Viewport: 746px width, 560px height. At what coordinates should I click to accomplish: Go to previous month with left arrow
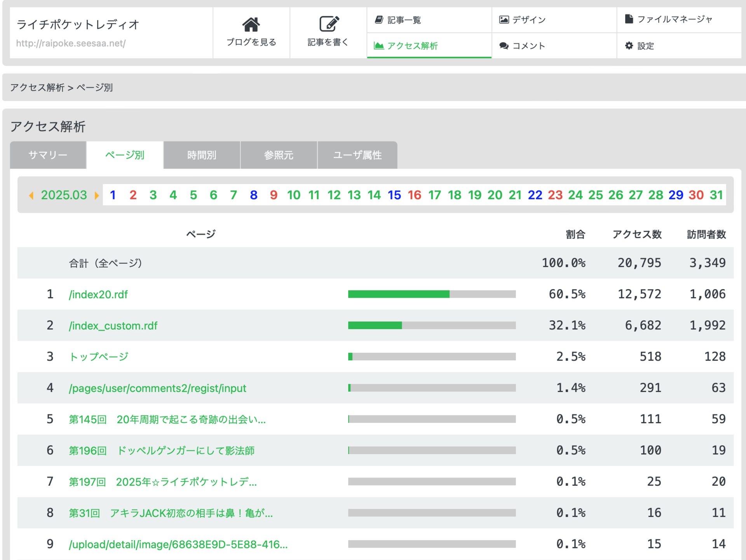[31, 195]
